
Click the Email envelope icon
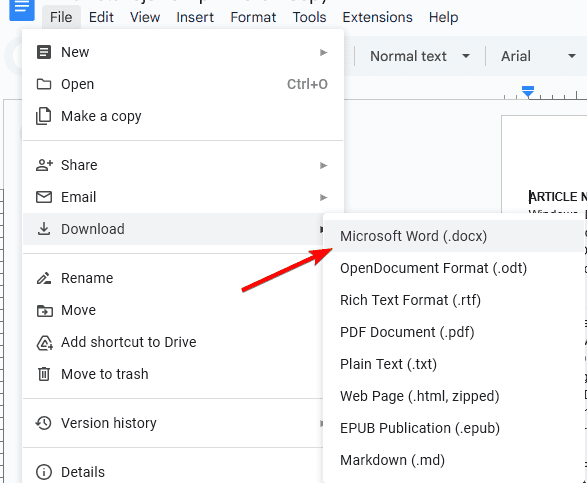[44, 197]
